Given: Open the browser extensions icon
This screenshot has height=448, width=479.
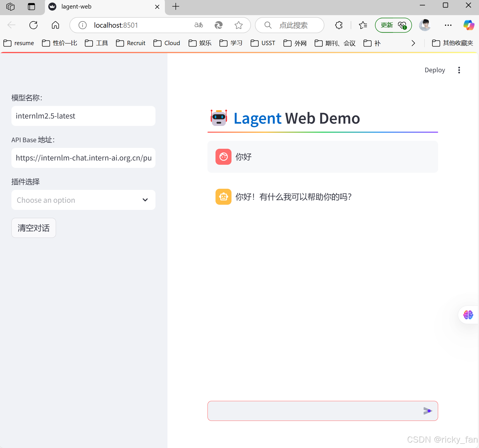Looking at the screenshot, I should 339,25.
